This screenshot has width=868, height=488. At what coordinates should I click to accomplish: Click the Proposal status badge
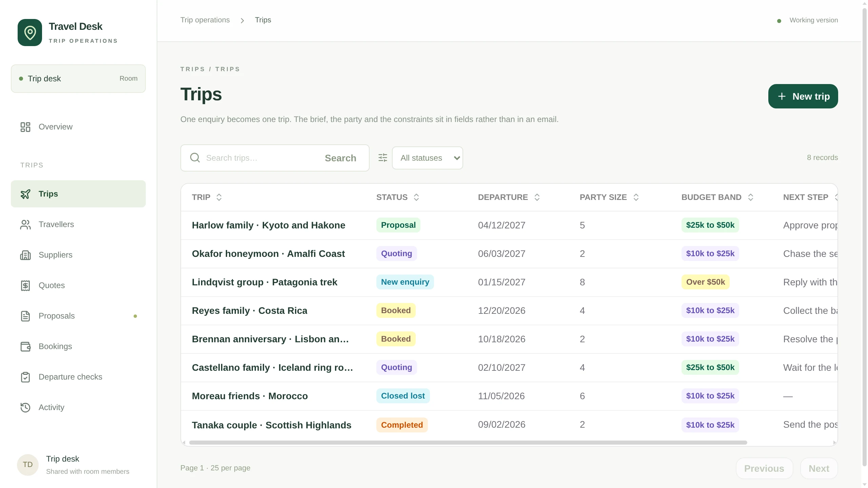(398, 225)
